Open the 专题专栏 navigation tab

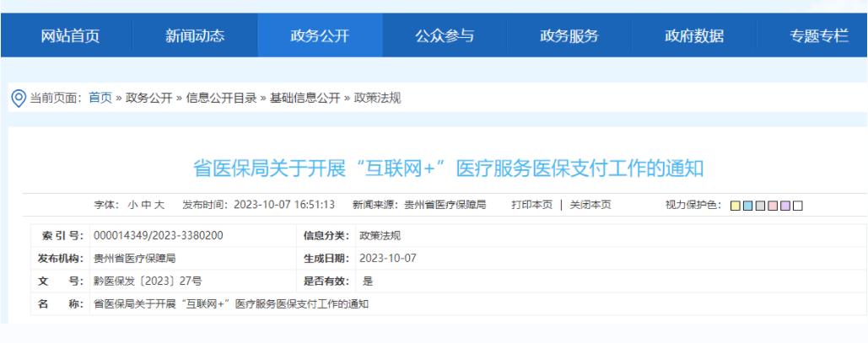819,36
